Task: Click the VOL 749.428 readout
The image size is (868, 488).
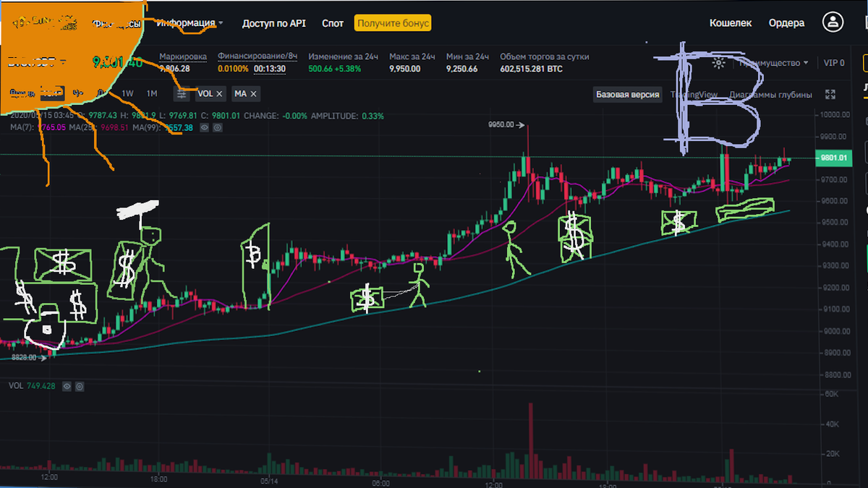Action: pos(33,387)
